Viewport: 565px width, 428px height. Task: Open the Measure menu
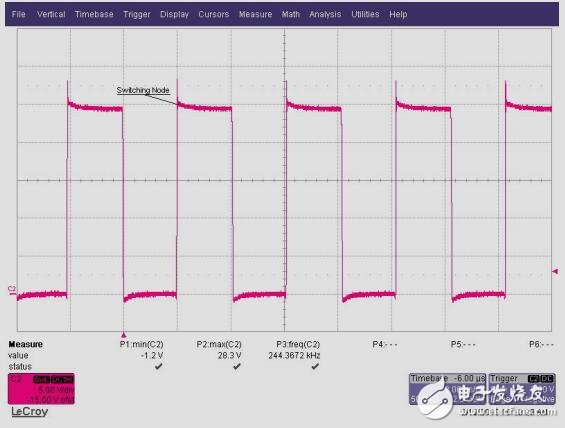255,14
